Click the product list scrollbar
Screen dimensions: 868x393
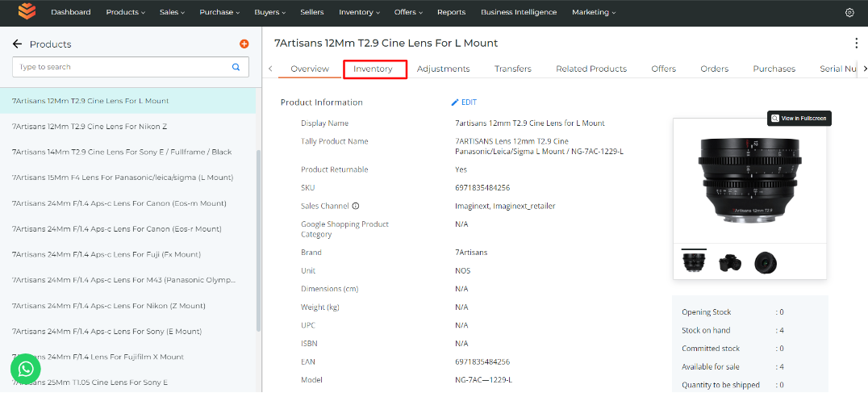258,240
